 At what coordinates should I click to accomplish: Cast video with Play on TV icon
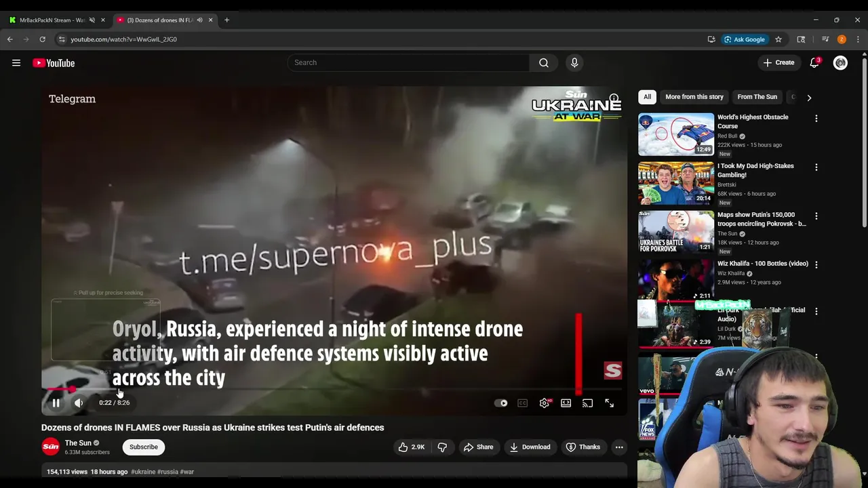coord(587,403)
